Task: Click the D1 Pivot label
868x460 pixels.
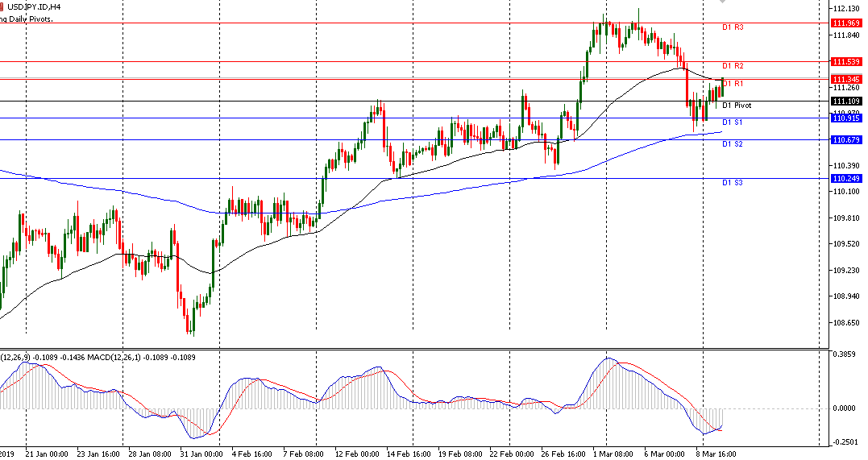Action: tap(737, 106)
